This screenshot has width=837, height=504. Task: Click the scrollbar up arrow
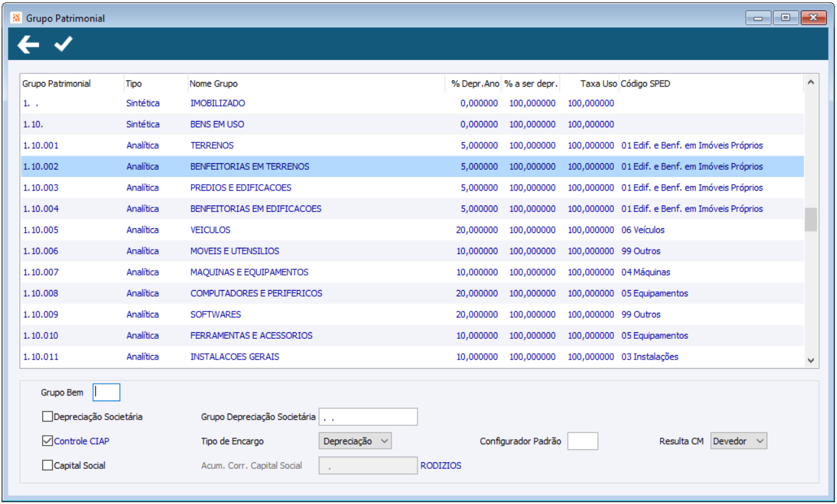810,83
